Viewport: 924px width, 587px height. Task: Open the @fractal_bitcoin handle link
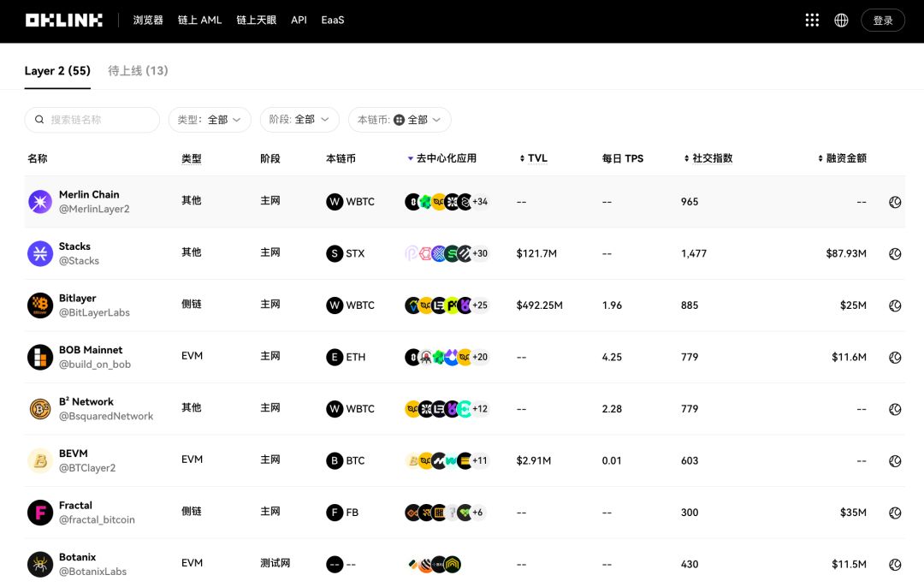coord(97,519)
